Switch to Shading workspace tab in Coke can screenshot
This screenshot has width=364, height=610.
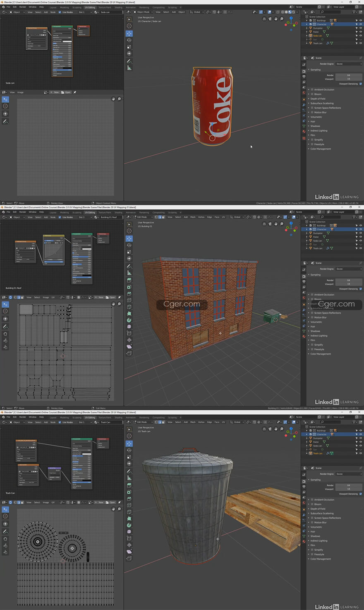(x=118, y=7)
